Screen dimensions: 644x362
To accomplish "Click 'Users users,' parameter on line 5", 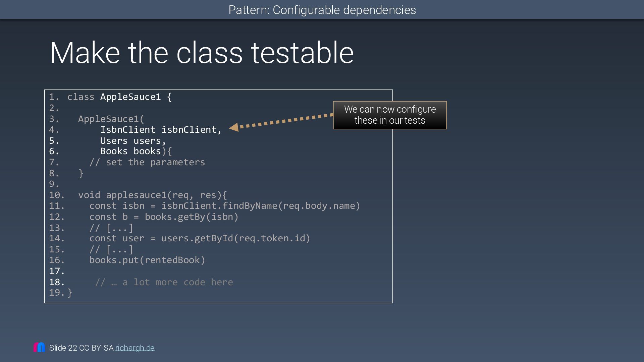I will [x=133, y=141].
